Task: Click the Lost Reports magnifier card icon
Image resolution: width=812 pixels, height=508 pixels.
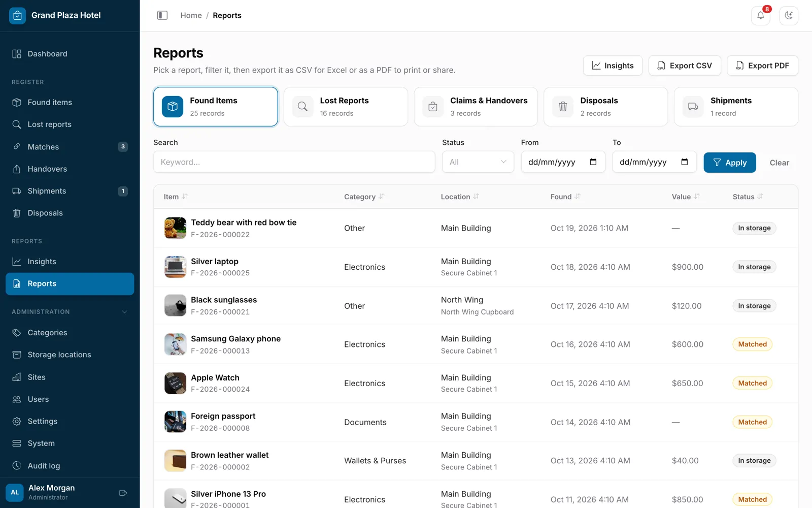Action: pos(302,107)
